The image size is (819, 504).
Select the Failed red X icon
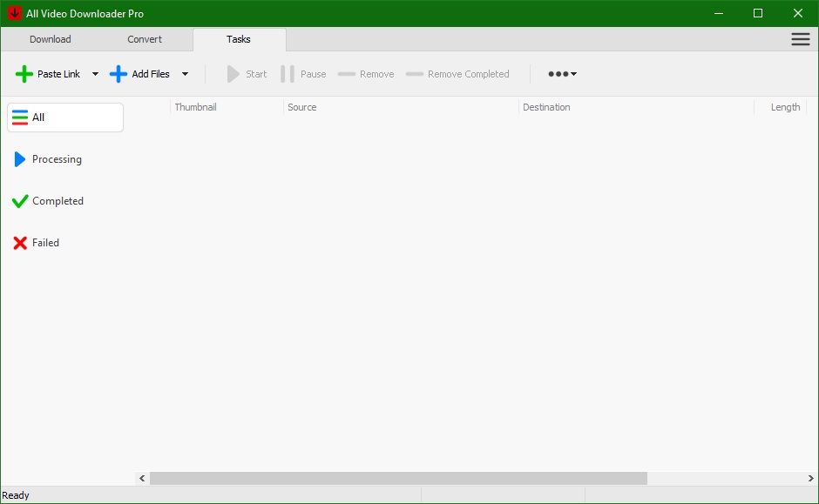[20, 242]
